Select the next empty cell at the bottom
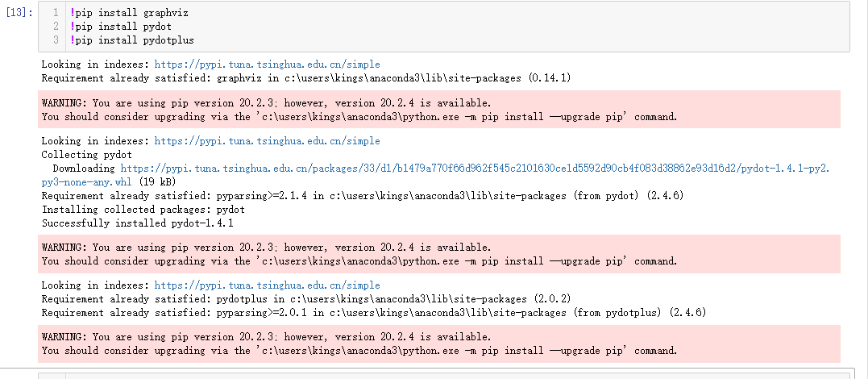 click(444, 376)
